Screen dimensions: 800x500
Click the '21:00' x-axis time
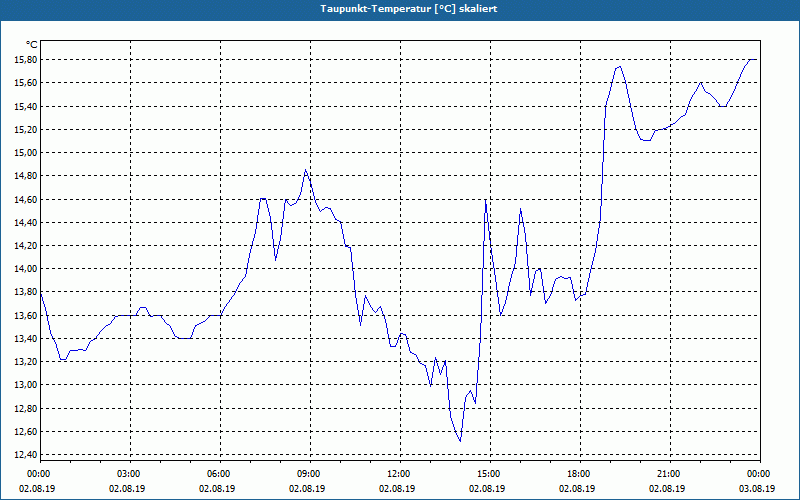(x=670, y=474)
